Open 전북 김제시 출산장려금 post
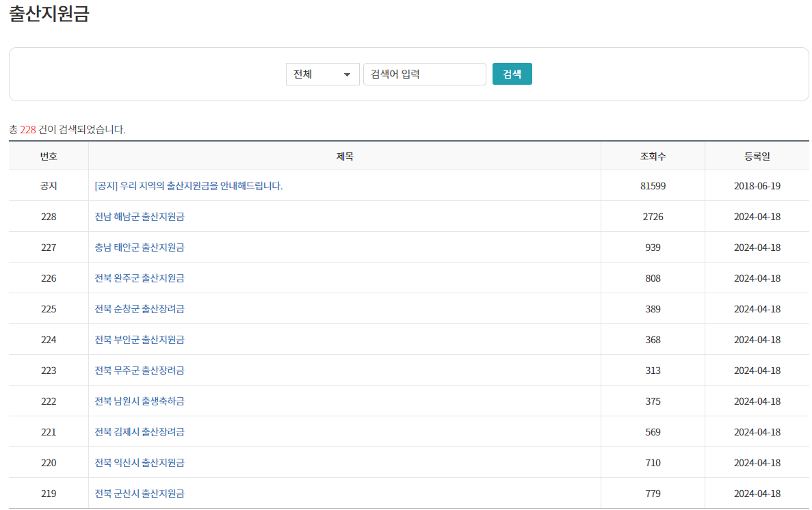Screen dimensions: 812x510 coord(140,432)
